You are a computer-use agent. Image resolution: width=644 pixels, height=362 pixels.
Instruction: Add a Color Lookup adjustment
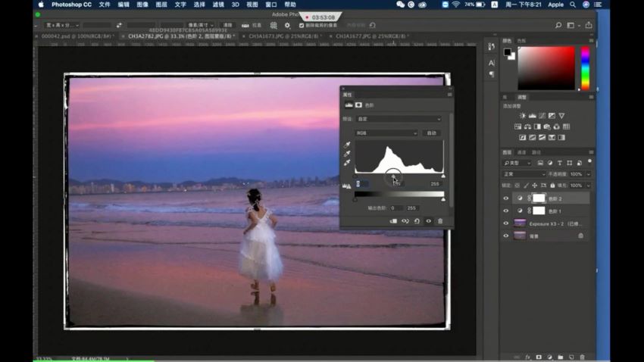[x=567, y=126]
